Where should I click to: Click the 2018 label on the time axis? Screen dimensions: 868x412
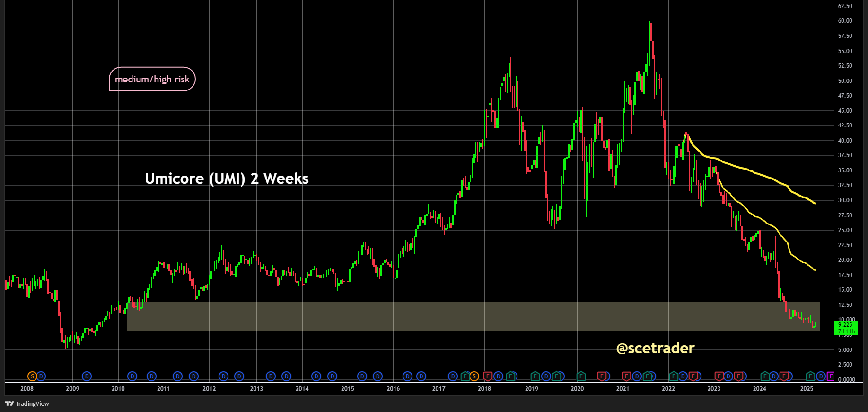484,389
